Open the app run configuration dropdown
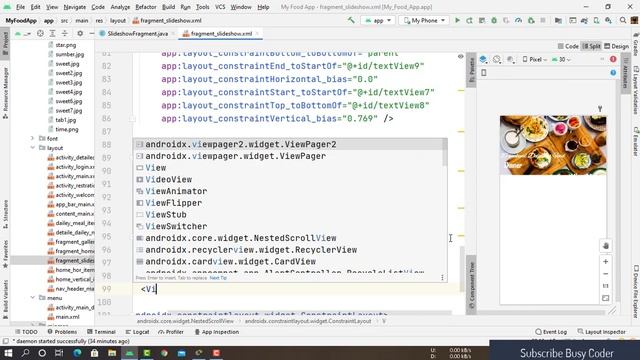This screenshot has width=640, height=360. (x=378, y=20)
